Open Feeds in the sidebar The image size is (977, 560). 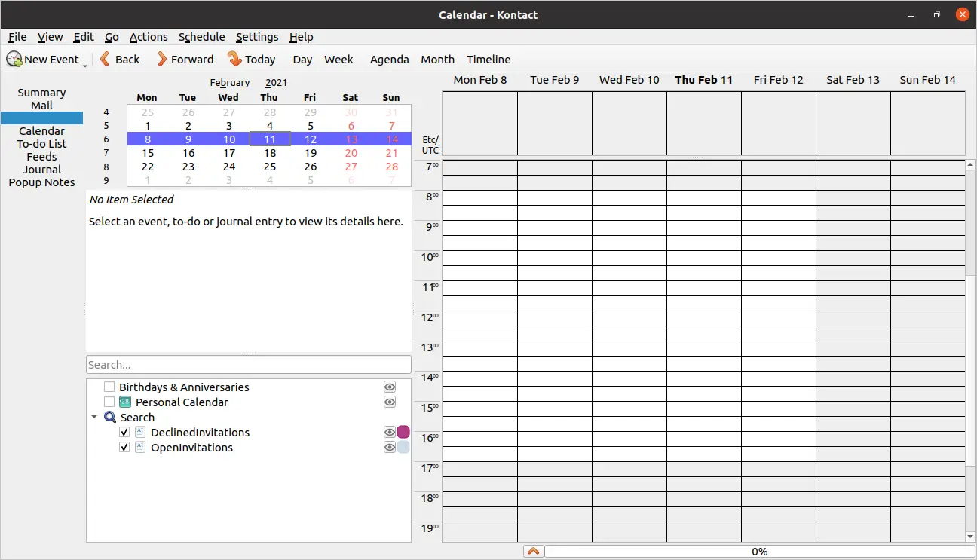[x=41, y=157]
